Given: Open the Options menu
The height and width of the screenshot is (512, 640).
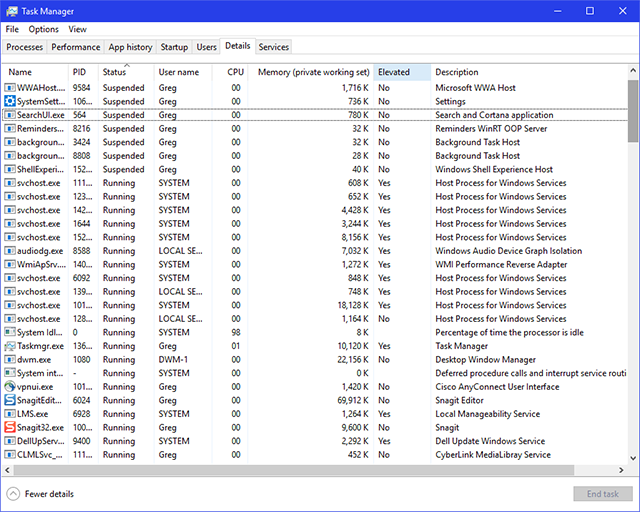Looking at the screenshot, I should coord(43,29).
